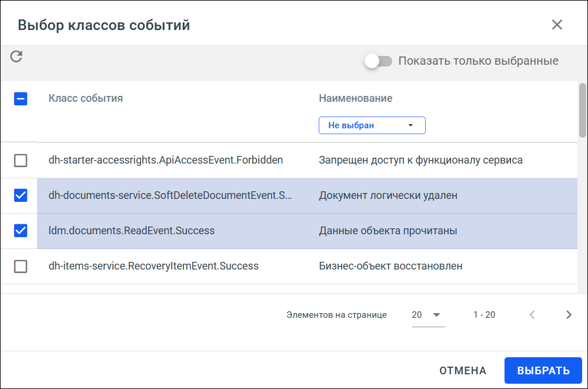The width and height of the screenshot is (588, 389).
Task: Click the 'Класс события' column header
Action: pos(85,98)
